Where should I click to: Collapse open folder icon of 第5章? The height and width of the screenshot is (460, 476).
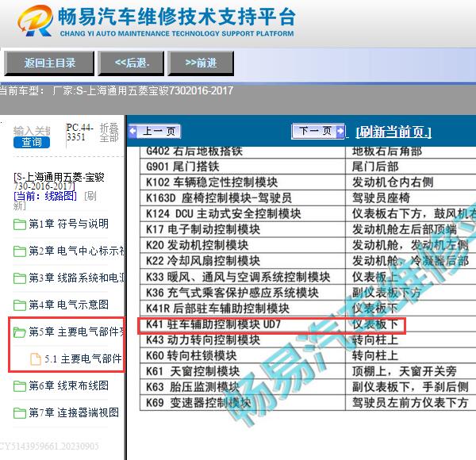point(20,332)
